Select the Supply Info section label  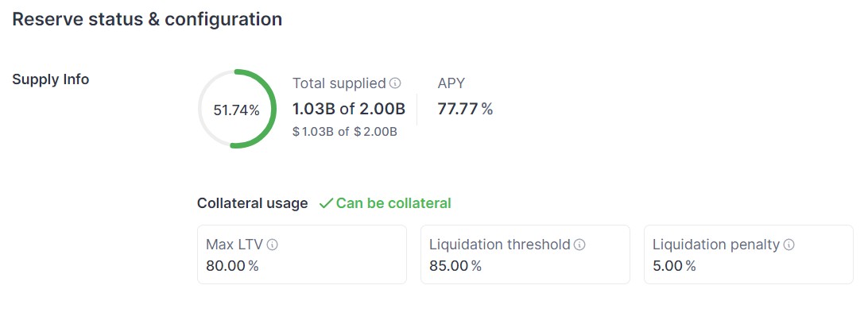pyautogui.click(x=51, y=79)
